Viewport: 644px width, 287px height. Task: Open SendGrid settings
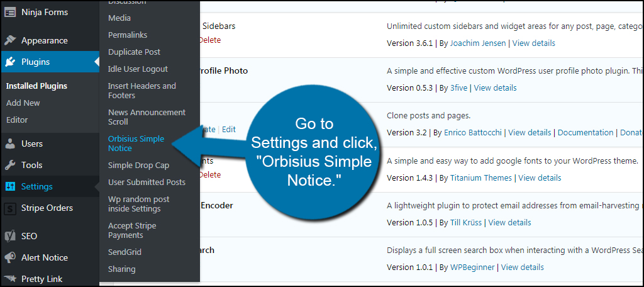(125, 252)
